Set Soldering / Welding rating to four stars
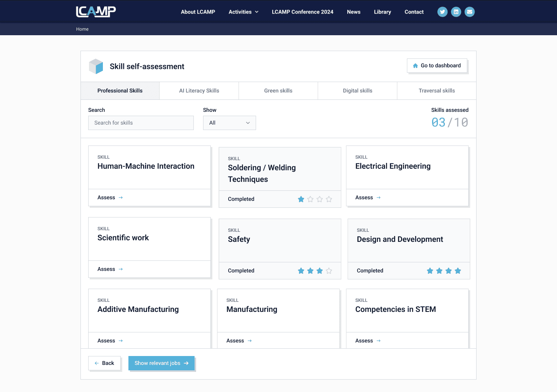 click(x=329, y=199)
